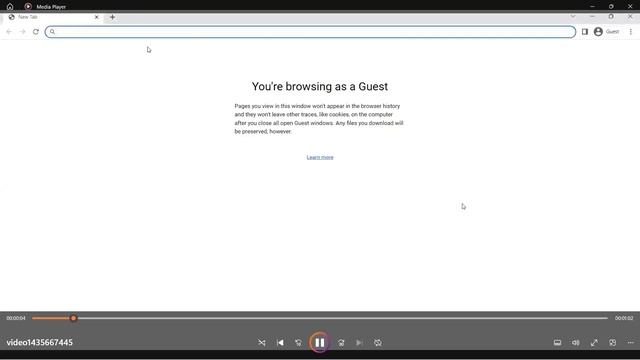Expand the browser tab search chevron
Viewport: 640px width, 360px height.
click(x=573, y=16)
